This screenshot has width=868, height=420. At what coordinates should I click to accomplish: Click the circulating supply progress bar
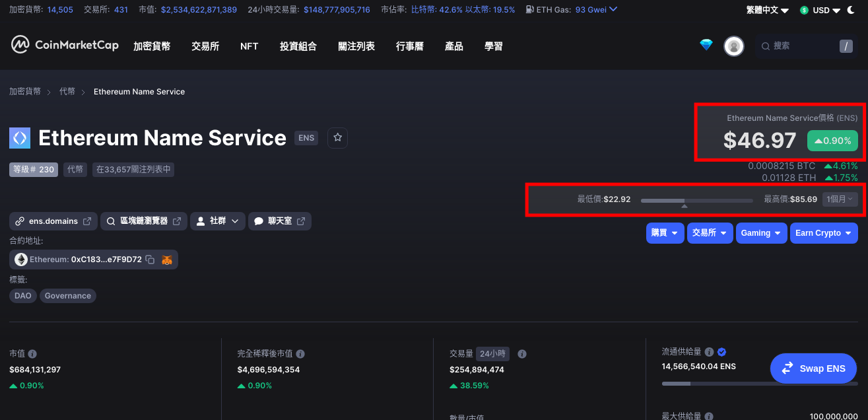point(760,383)
